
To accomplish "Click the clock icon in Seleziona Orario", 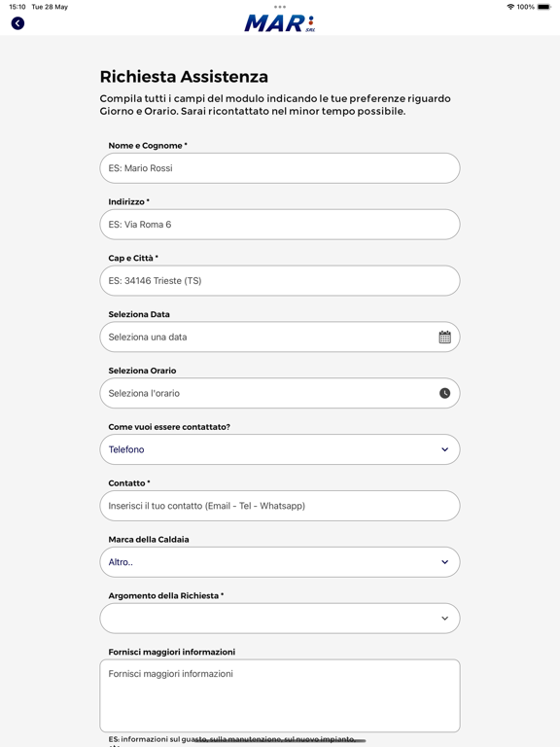I will pos(444,393).
